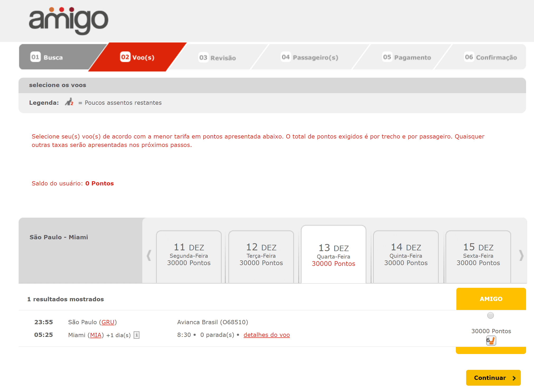Click the Amigo logo

pyautogui.click(x=68, y=21)
